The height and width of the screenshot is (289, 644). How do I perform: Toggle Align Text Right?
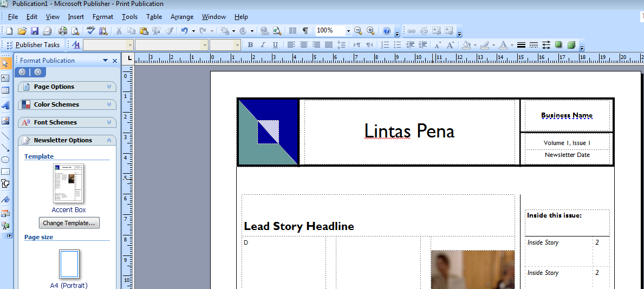[x=316, y=45]
